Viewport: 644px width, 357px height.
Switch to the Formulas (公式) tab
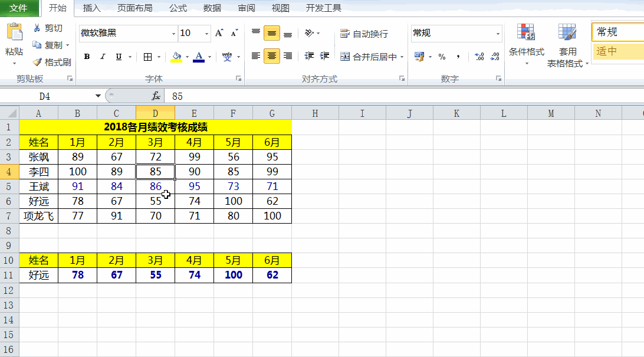tap(178, 8)
